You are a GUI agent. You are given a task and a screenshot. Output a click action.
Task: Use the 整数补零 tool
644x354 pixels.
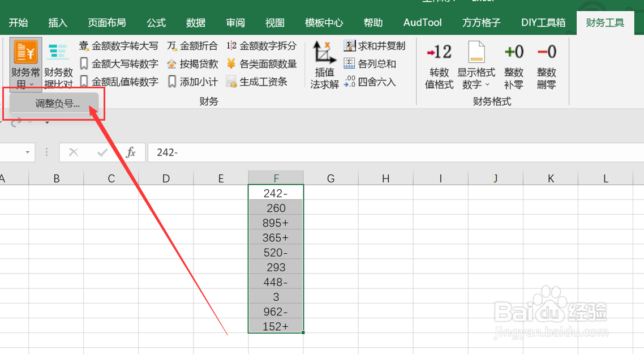click(514, 62)
